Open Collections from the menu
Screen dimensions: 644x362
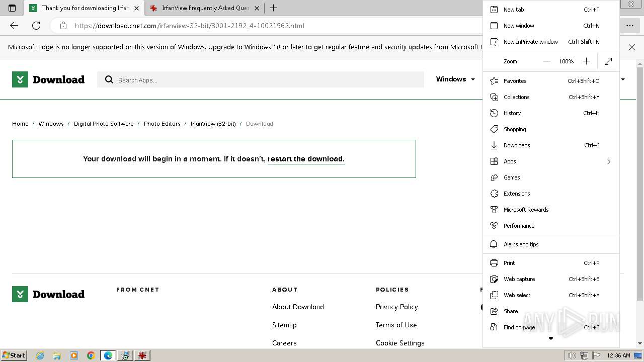click(x=551, y=97)
